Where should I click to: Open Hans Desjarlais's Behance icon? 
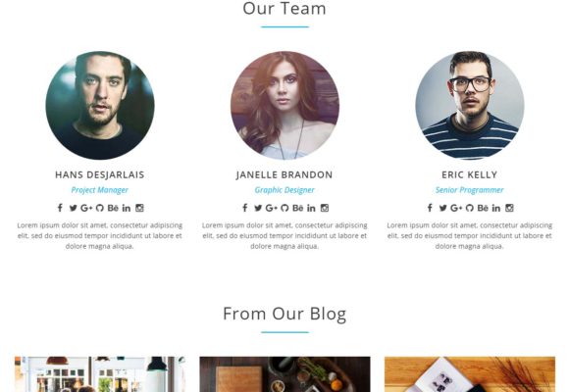pos(113,208)
